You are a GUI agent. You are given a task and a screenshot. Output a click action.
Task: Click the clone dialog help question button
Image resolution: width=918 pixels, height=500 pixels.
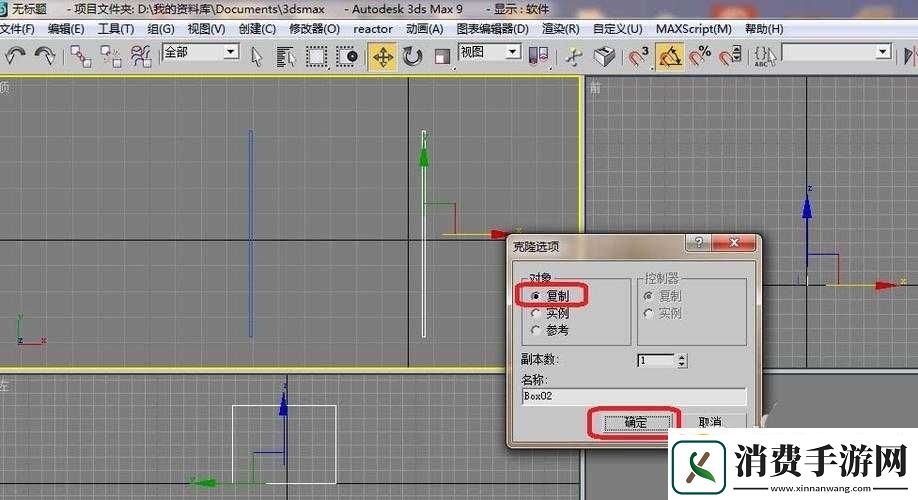pyautogui.click(x=699, y=243)
